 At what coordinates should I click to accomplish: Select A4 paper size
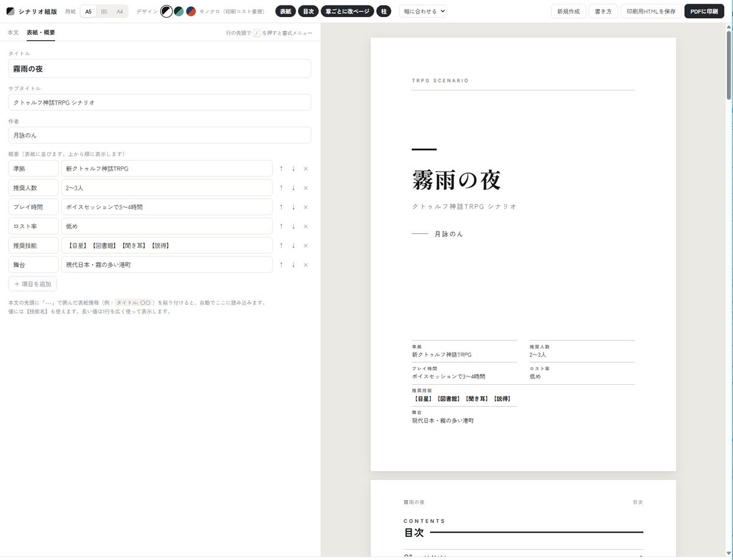(x=120, y=11)
